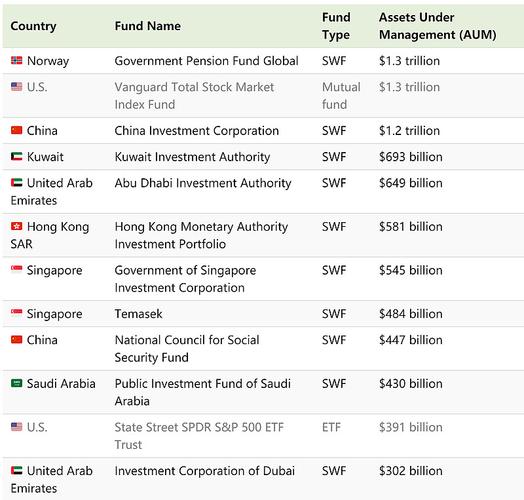The image size is (524, 500).
Task: Click China flag in National Council row
Action: click(16, 340)
